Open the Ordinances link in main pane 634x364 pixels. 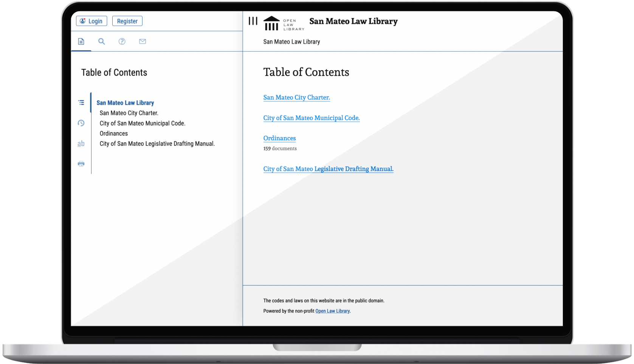coord(279,138)
